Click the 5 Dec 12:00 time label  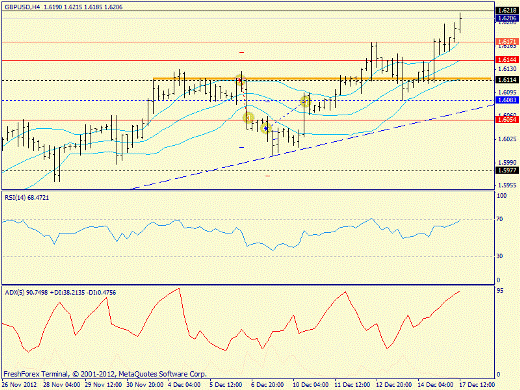coord(226,385)
